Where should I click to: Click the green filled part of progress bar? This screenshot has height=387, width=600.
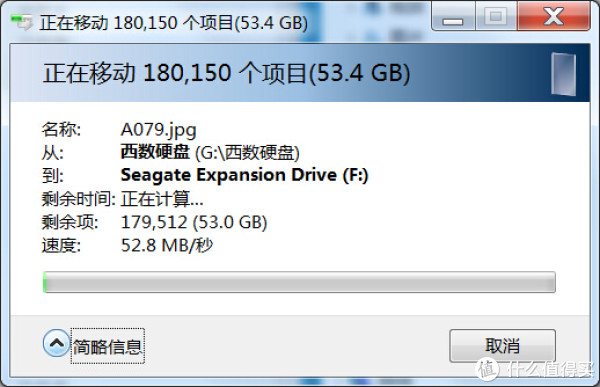(x=45, y=282)
